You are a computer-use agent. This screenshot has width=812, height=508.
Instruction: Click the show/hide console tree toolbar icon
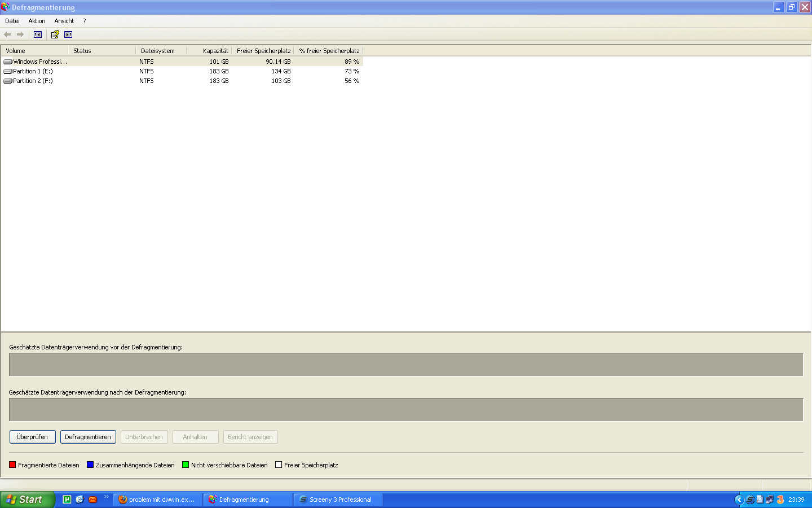click(38, 34)
